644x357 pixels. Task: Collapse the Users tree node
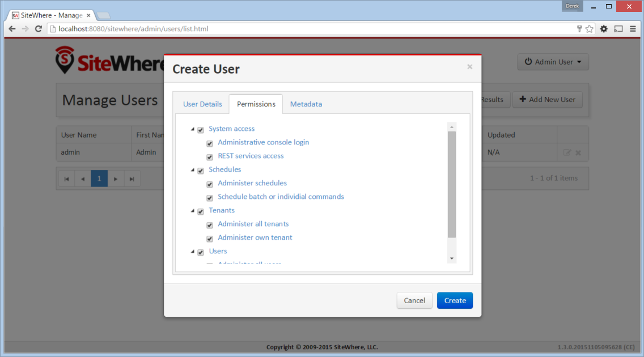tap(193, 251)
